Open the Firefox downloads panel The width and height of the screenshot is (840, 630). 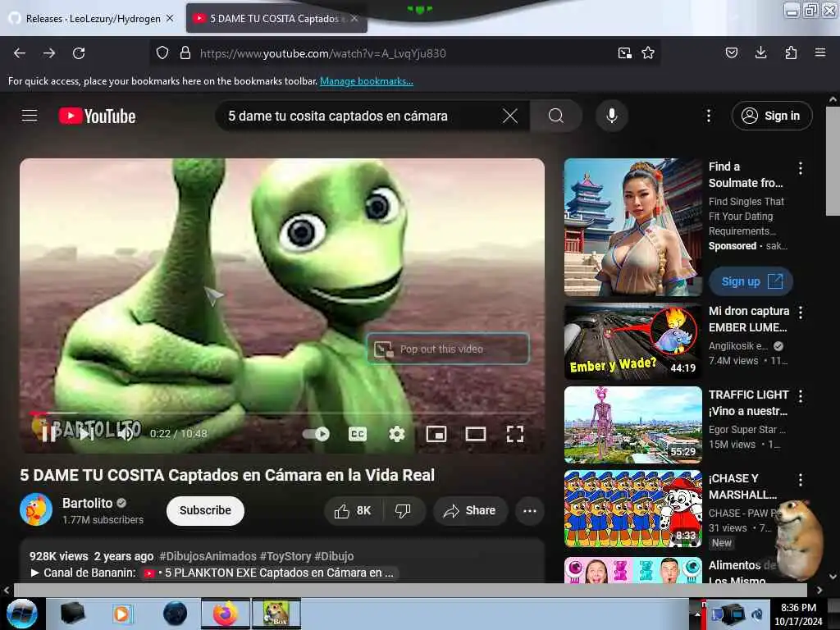tap(760, 53)
